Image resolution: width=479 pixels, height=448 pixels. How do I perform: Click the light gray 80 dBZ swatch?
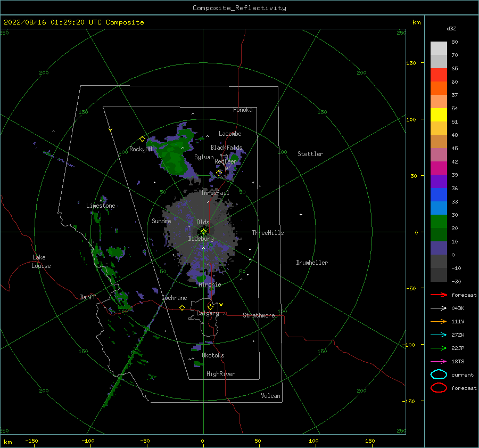(439, 48)
